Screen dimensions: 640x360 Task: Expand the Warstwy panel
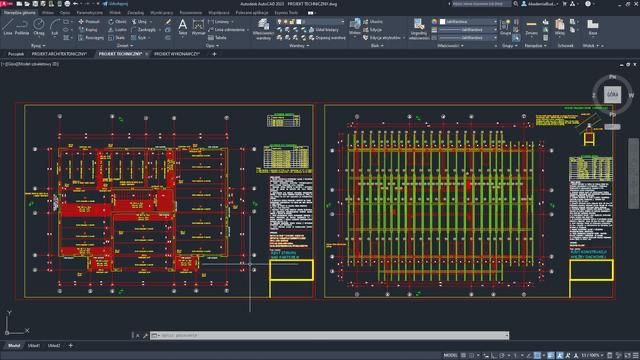tap(299, 46)
